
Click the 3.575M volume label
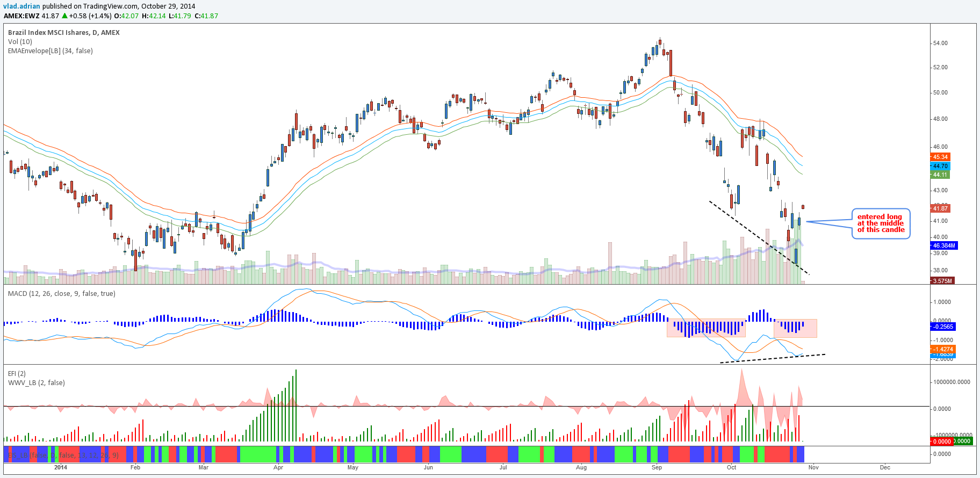click(942, 281)
